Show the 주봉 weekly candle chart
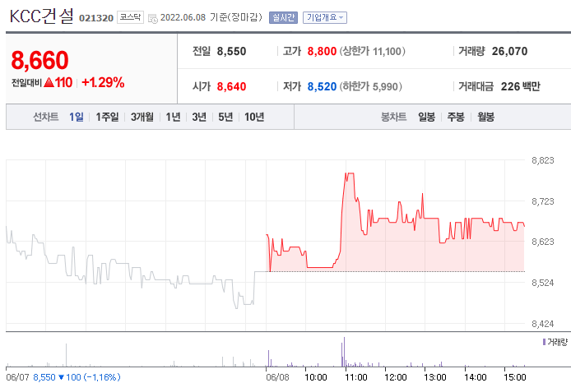The height and width of the screenshot is (392, 571). tap(456, 117)
